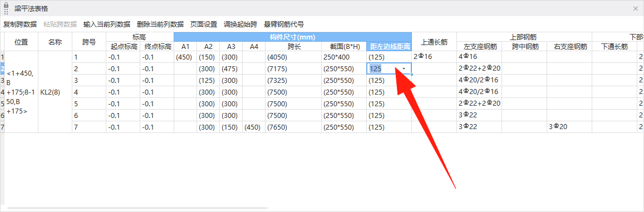Image resolution: width=644 pixels, height=212 pixels.
Task: Click the 250*400 section cell
Action: (x=344, y=57)
